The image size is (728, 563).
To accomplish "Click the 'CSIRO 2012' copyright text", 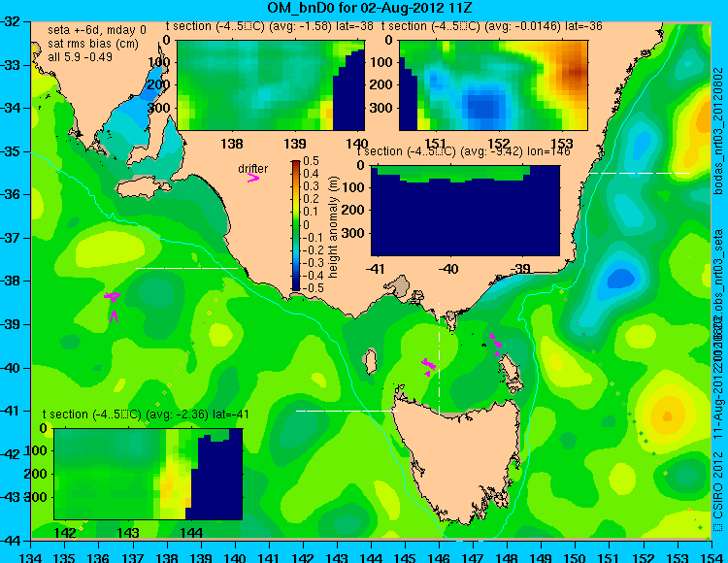I will pyautogui.click(x=717, y=484).
